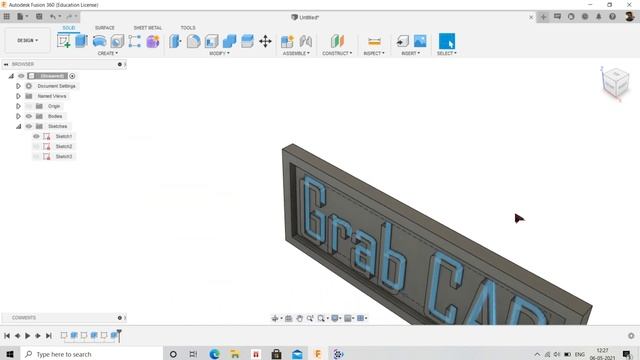Expand the Bodies node
The width and height of the screenshot is (640, 360).
pyautogui.click(x=18, y=116)
